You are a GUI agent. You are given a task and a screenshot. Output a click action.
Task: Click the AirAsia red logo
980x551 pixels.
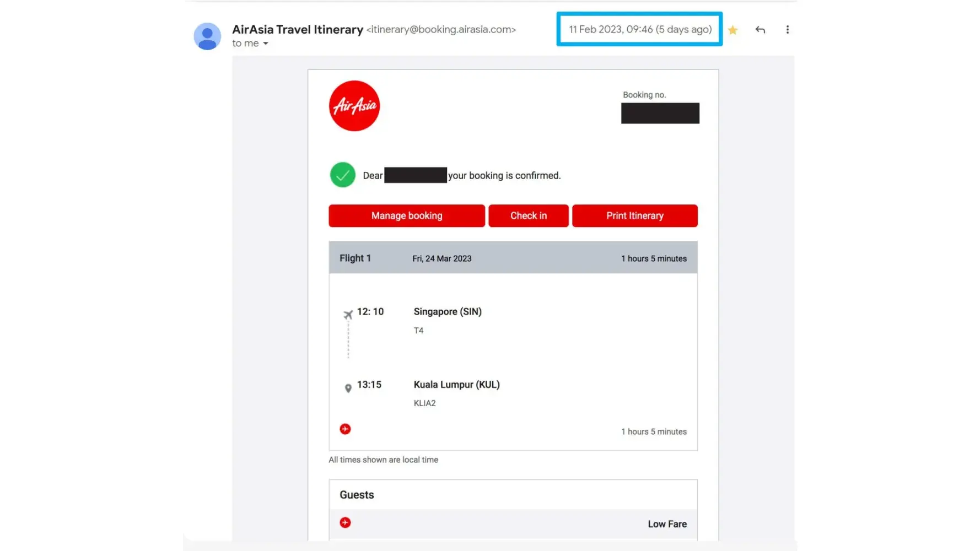click(354, 106)
